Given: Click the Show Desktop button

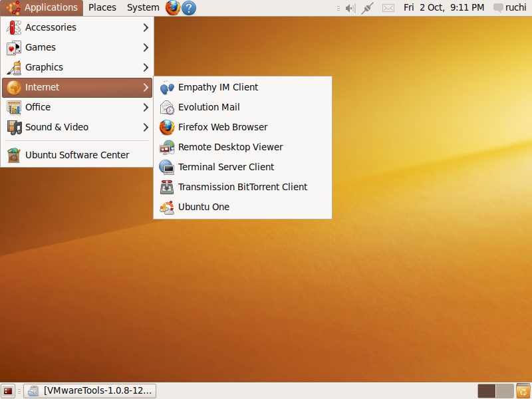Looking at the screenshot, I should [8, 391].
